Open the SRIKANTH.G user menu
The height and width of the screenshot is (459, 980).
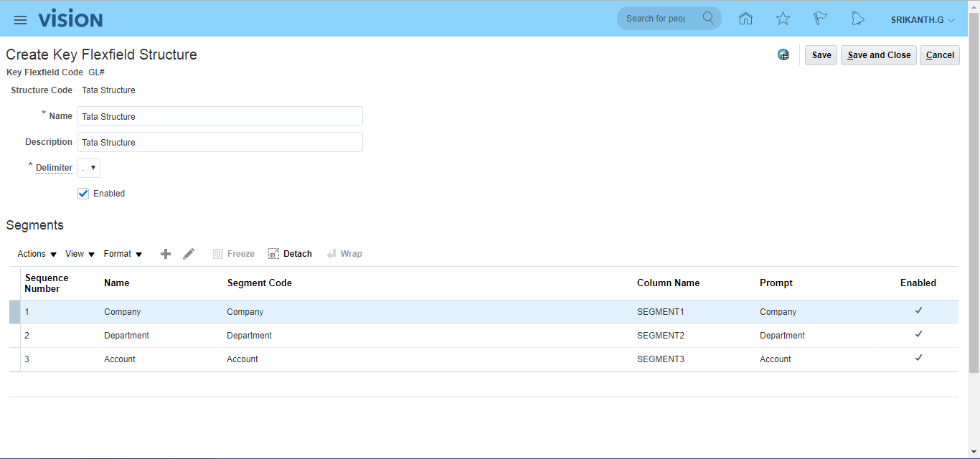click(923, 20)
